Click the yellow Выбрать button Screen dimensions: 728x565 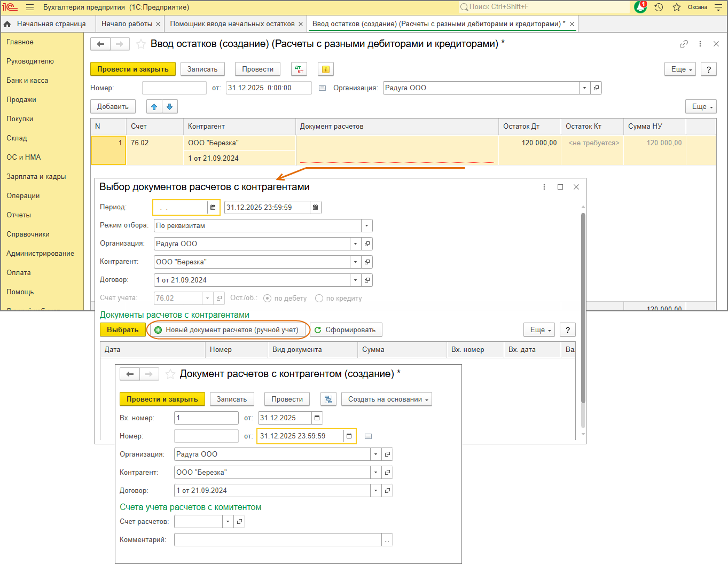tap(123, 330)
